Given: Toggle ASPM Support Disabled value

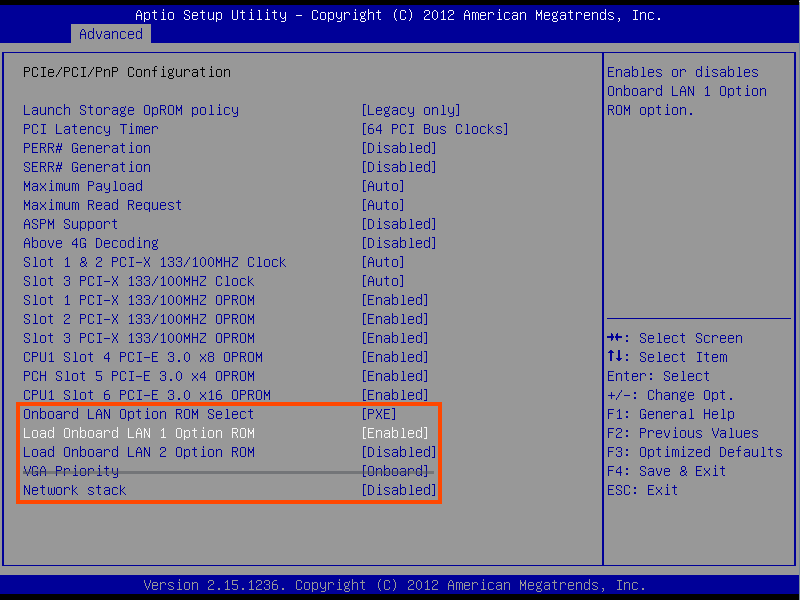Looking at the screenshot, I should (x=398, y=224).
